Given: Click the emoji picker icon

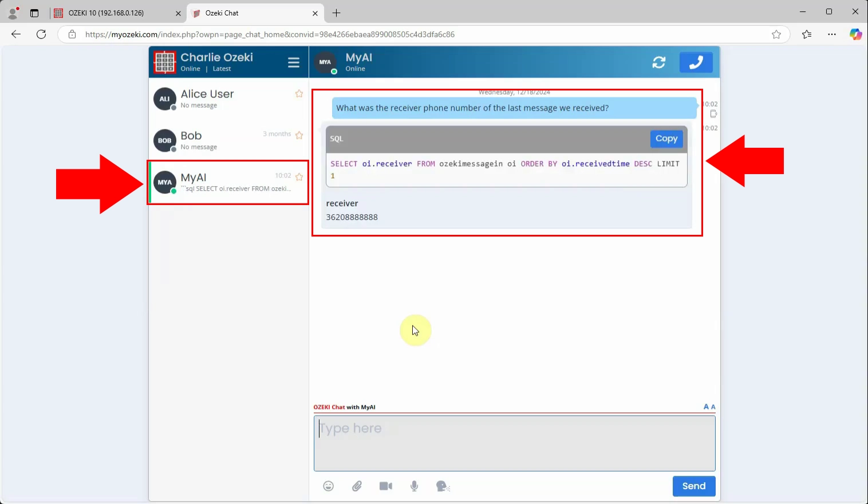Looking at the screenshot, I should [x=328, y=486].
